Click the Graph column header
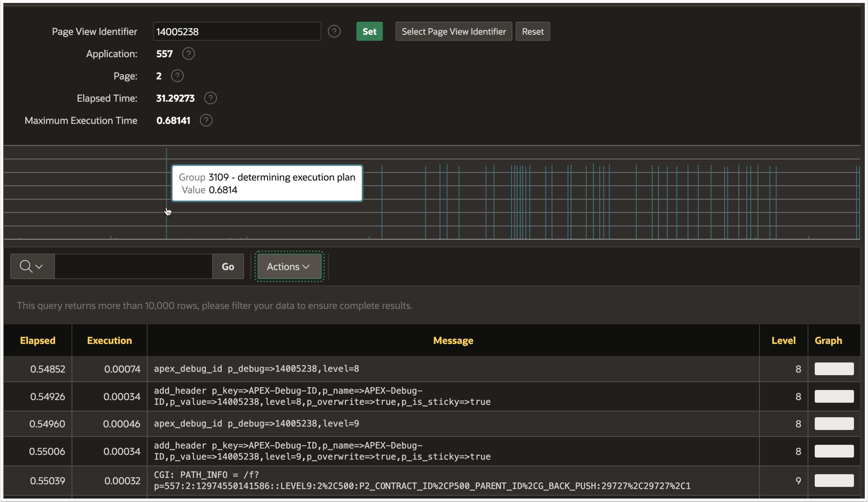 click(828, 340)
